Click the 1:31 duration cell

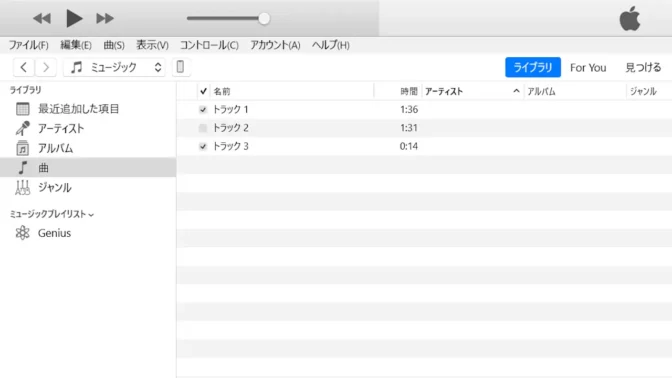[x=409, y=128]
